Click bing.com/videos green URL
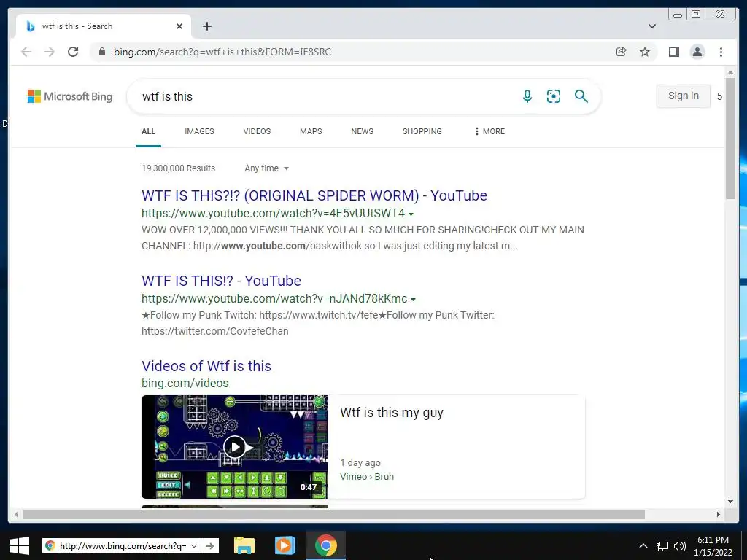Viewport: 747px width, 560px height. (x=185, y=383)
